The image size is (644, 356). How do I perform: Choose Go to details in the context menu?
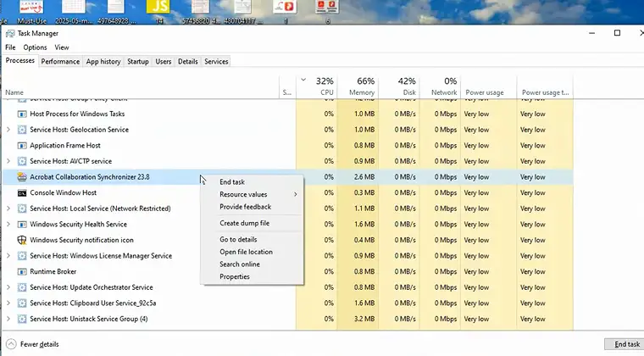coord(252,239)
